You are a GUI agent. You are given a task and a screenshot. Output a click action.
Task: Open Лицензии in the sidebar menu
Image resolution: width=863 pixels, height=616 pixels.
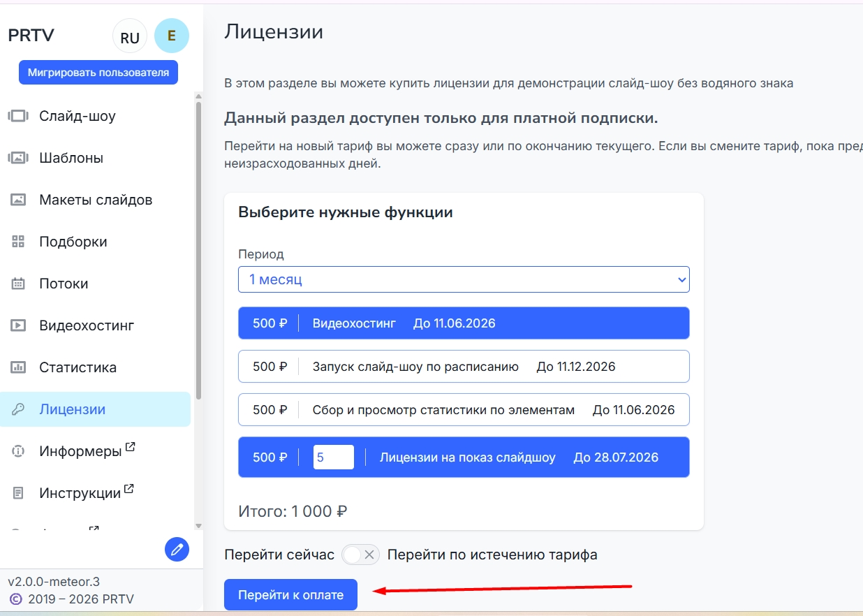[73, 409]
